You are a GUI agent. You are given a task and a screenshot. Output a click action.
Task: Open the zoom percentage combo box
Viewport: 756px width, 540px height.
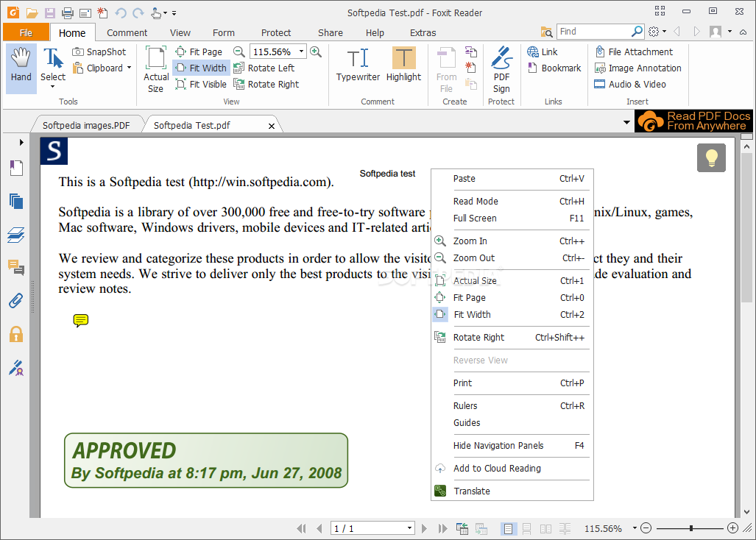tap(301, 51)
